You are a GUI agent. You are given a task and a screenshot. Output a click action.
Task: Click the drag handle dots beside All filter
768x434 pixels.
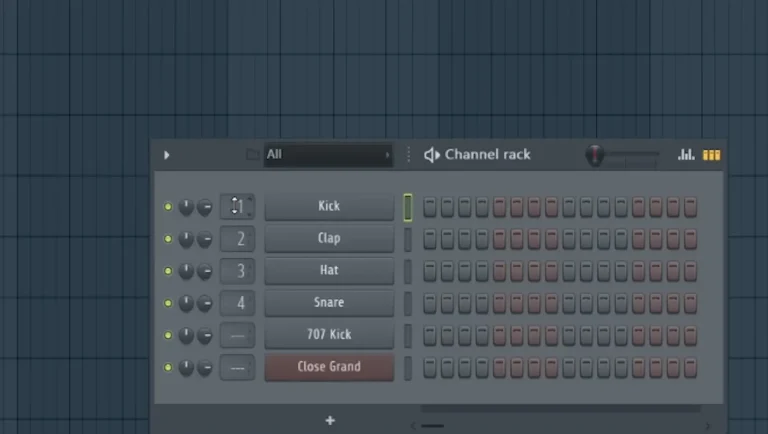[408, 155]
